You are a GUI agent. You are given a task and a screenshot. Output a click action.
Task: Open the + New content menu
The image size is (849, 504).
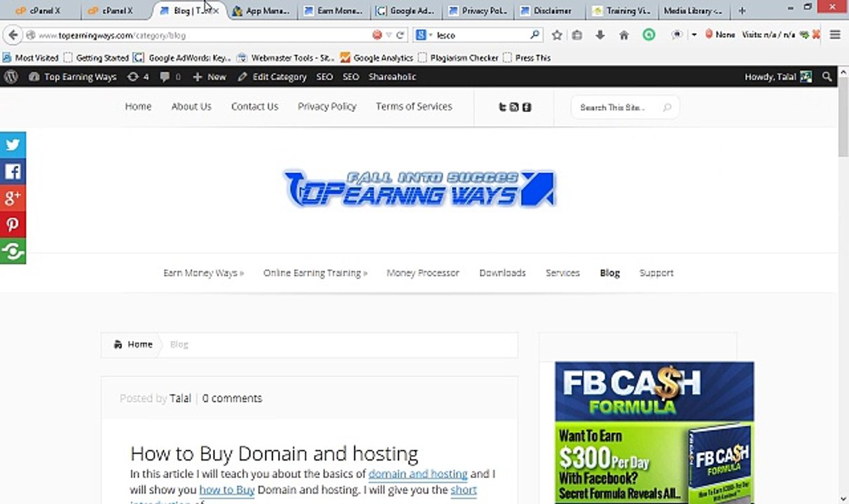pyautogui.click(x=209, y=77)
